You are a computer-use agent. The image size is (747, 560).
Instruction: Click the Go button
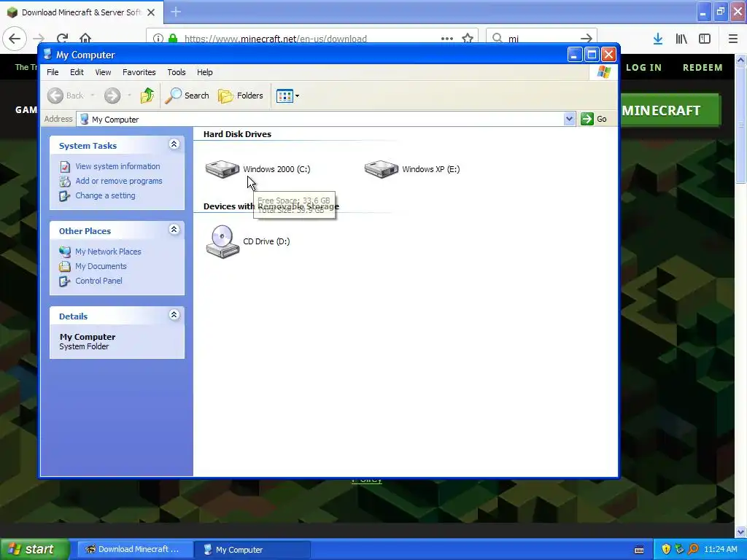(x=594, y=119)
